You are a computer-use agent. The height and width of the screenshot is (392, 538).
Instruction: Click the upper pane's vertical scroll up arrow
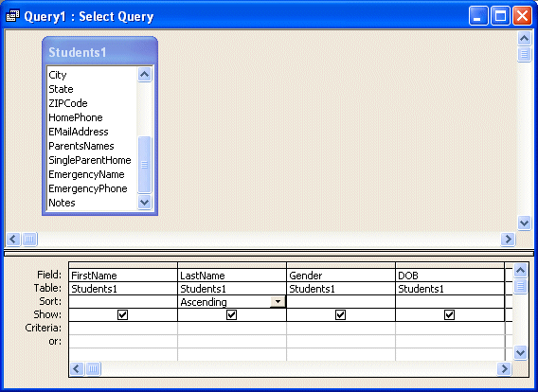525,38
